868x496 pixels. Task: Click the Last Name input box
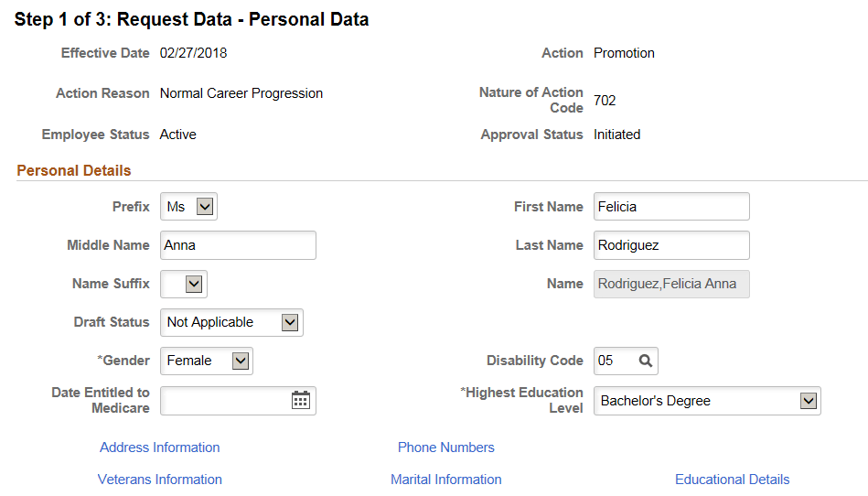[671, 245]
